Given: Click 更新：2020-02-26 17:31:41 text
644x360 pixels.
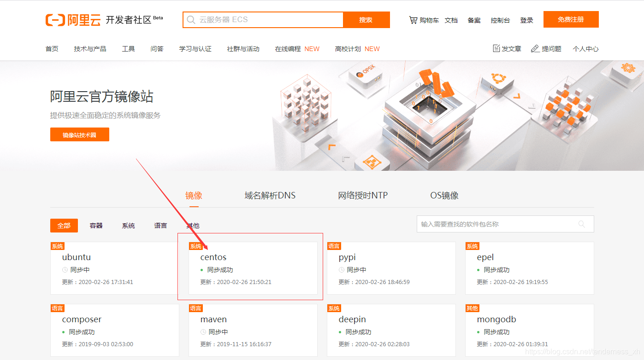Looking at the screenshot, I should click(x=97, y=282).
